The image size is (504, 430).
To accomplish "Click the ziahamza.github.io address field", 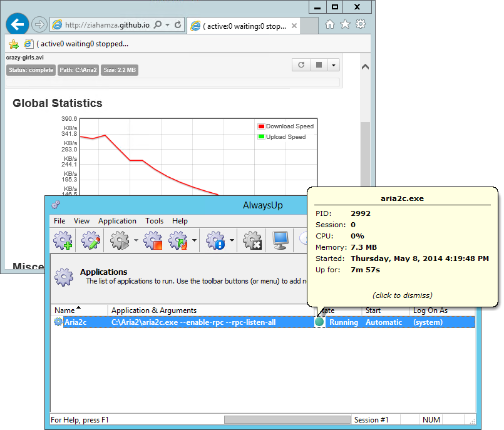I will pos(107,25).
